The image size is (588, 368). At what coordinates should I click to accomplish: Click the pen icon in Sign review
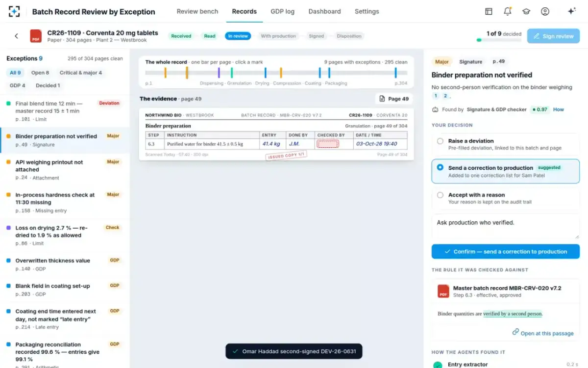[x=537, y=36]
